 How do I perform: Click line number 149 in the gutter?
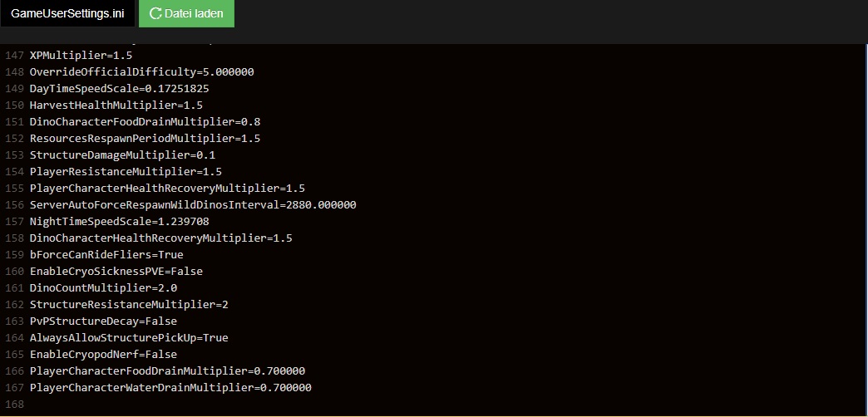(14, 89)
